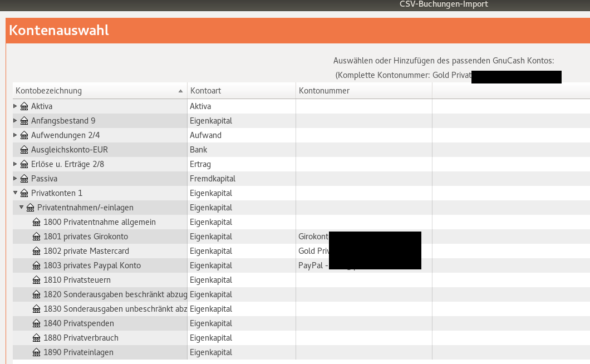Click the CSV-Buchungen-Import window title
The image size is (590, 364).
[444, 4]
